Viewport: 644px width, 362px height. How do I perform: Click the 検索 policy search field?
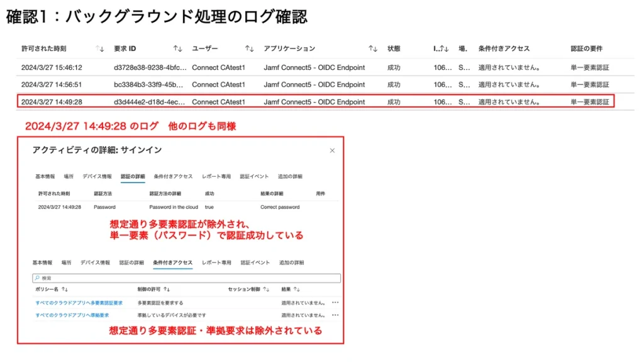[186, 278]
